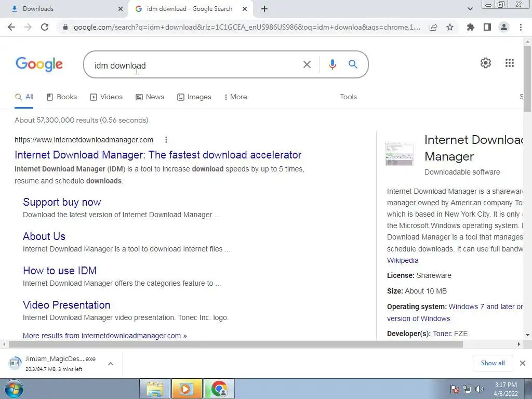Expand the More search filters menu
Image resolution: width=532 pixels, height=399 pixels.
tap(235, 97)
